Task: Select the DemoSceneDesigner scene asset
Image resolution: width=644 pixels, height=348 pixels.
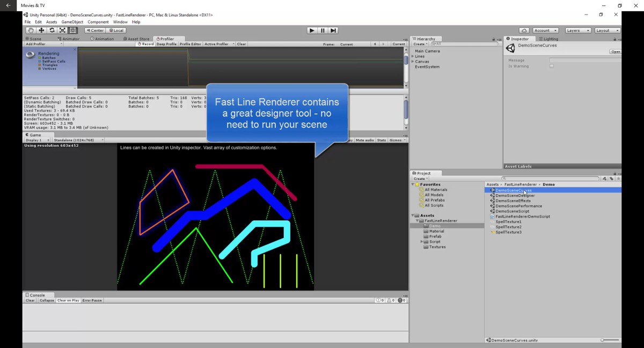Action: click(515, 196)
